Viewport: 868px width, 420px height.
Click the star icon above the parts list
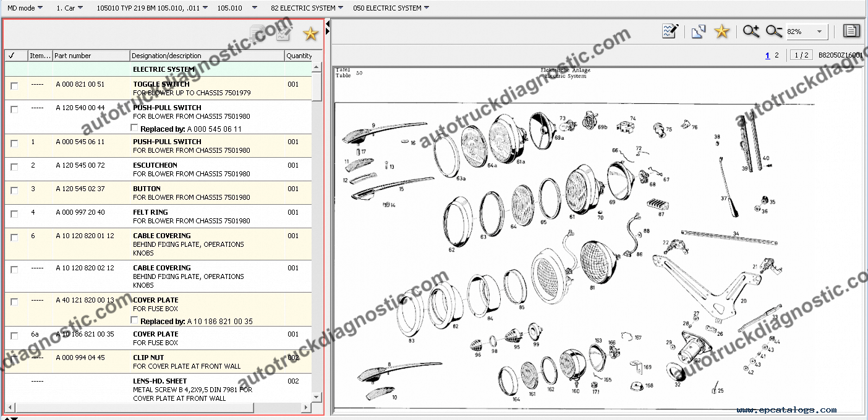[310, 34]
